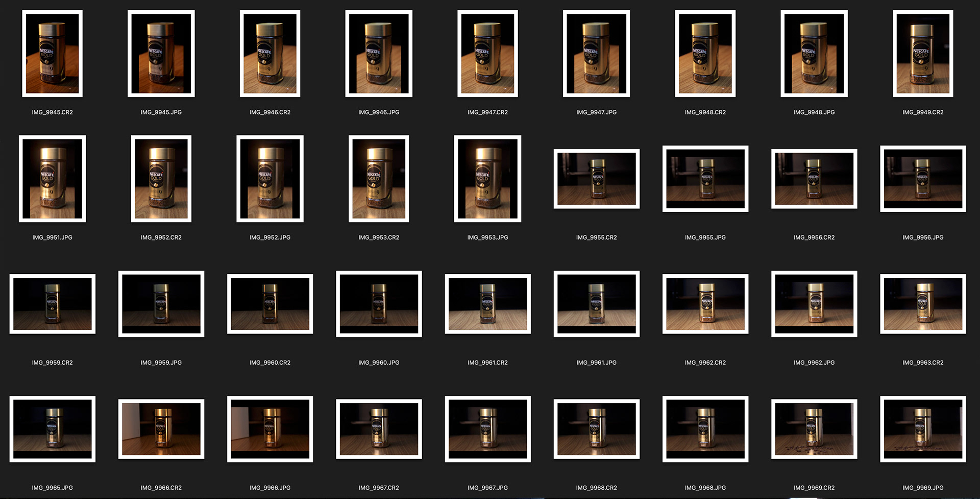The height and width of the screenshot is (499, 980).
Task: Choose the IMG_9967.JPG thumbnail
Action: coord(487,429)
